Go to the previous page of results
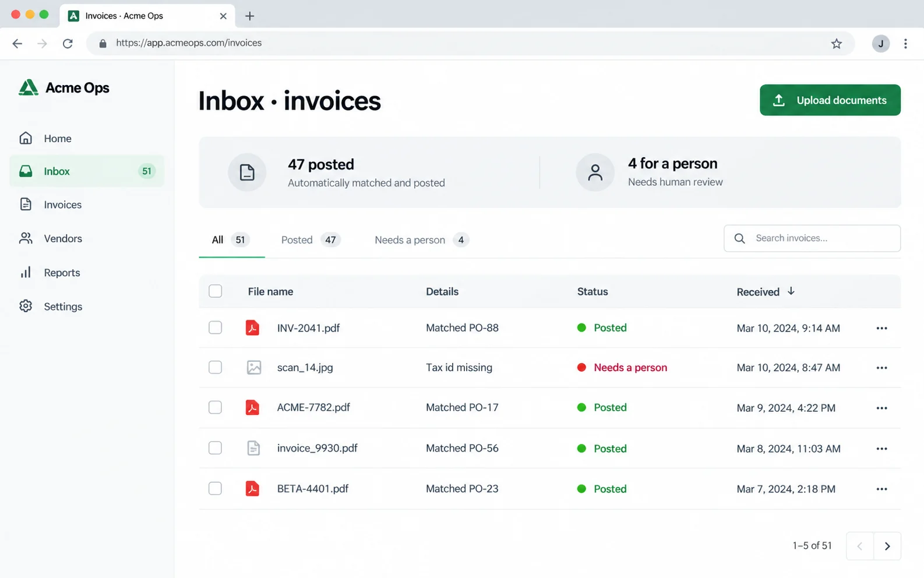The image size is (924, 578). point(860,546)
